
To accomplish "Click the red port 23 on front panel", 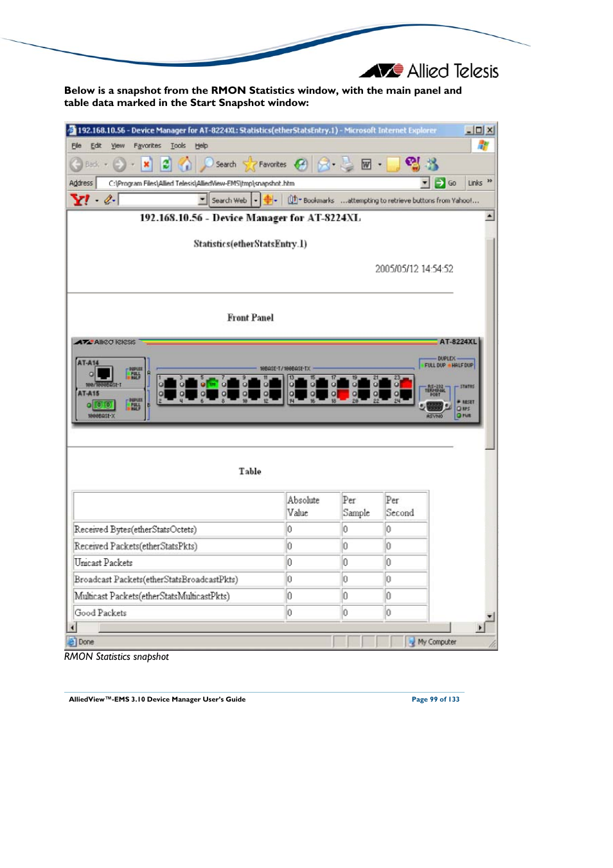I will click(x=406, y=384).
